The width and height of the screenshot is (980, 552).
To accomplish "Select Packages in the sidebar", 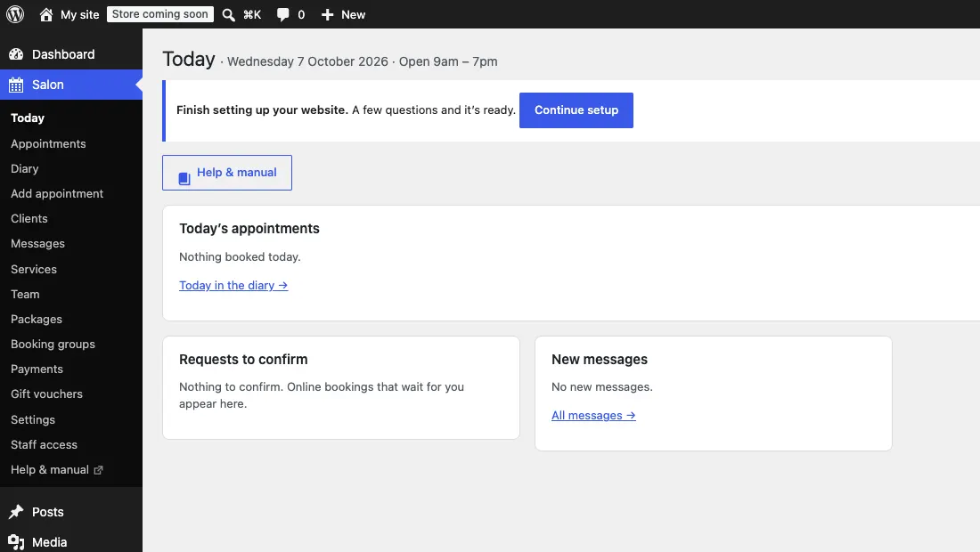I will (37, 319).
